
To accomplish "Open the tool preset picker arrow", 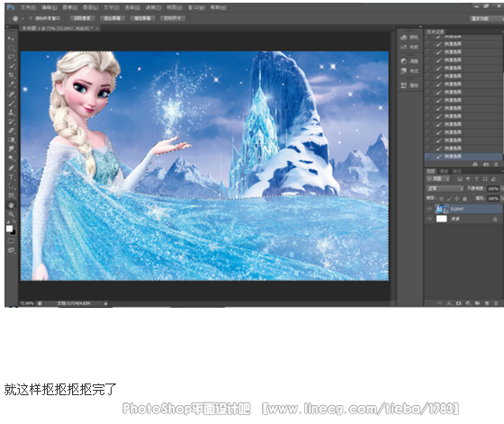I will point(22,19).
